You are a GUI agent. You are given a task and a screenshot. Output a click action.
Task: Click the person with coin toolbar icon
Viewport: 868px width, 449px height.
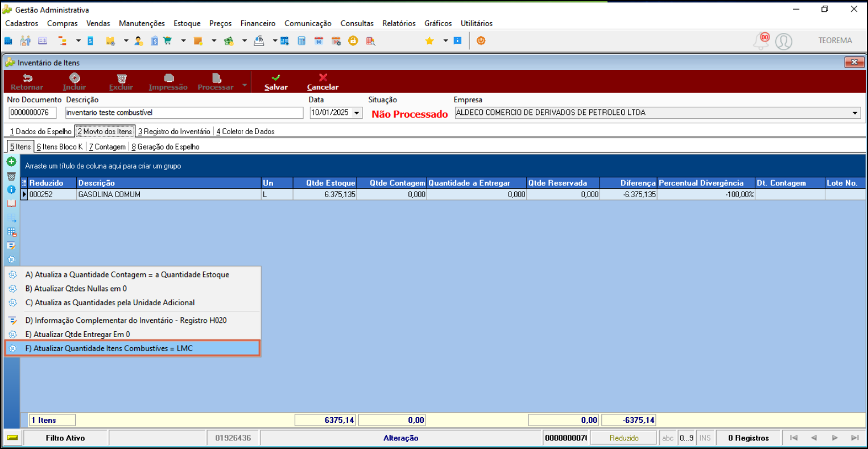[139, 41]
